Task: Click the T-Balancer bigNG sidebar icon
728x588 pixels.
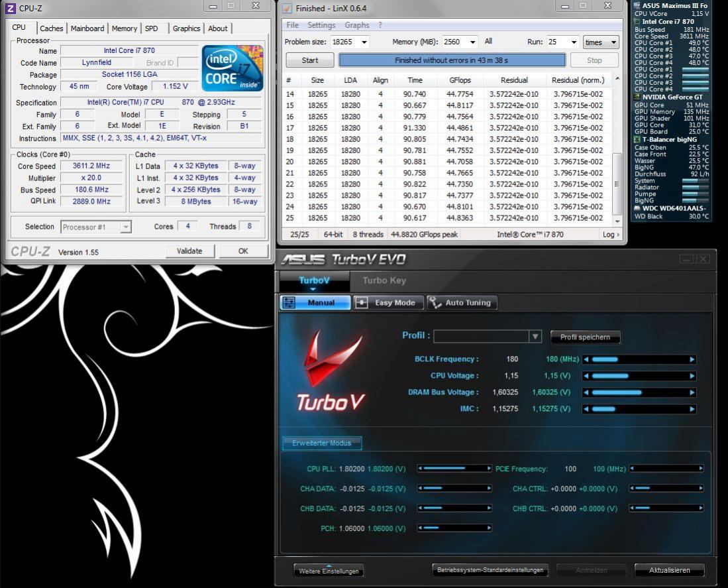Action: 637,139
